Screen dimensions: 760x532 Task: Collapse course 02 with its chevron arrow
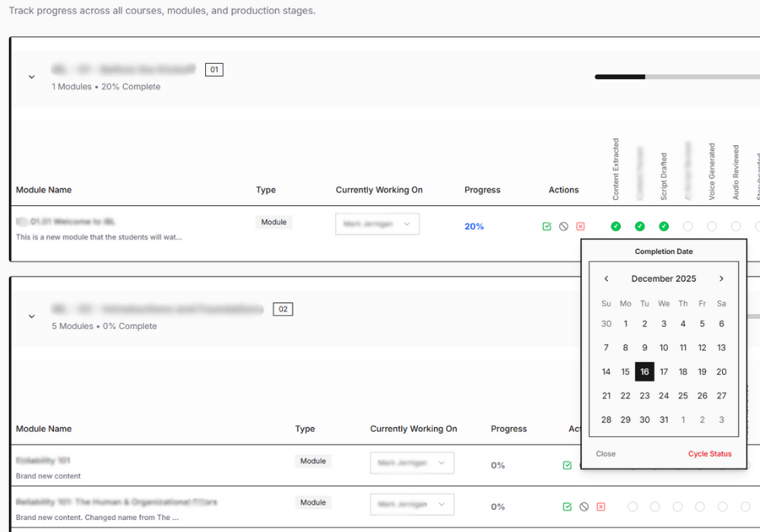coord(31,316)
